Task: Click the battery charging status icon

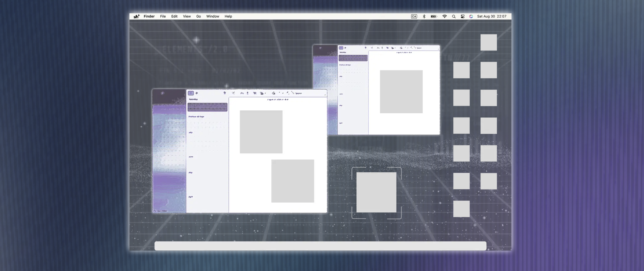Action: [x=434, y=16]
